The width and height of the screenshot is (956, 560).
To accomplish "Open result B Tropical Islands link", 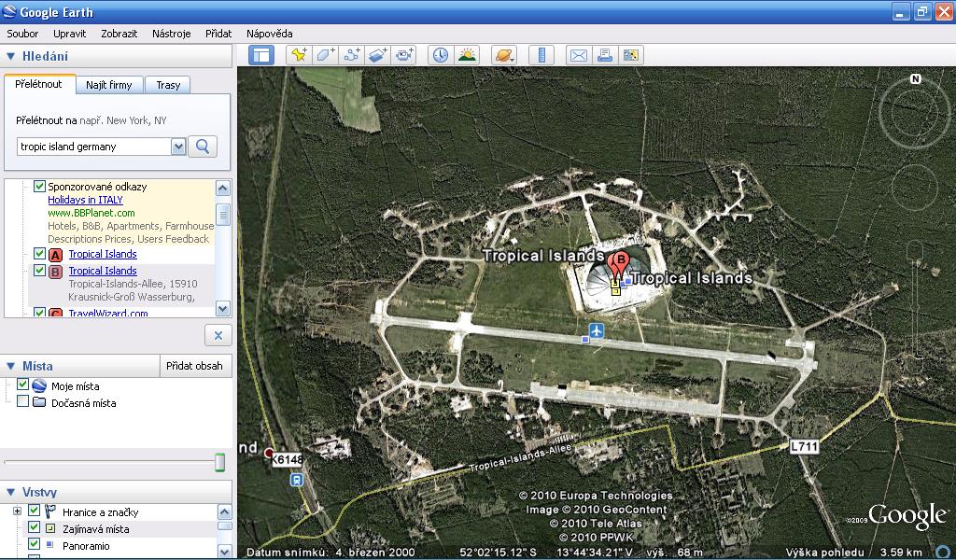I will [103, 271].
